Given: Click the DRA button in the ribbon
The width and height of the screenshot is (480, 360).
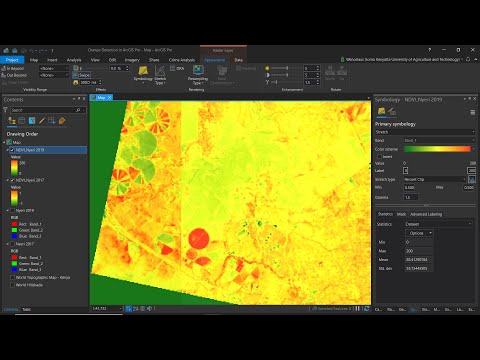Looking at the screenshot, I should click(x=177, y=68).
